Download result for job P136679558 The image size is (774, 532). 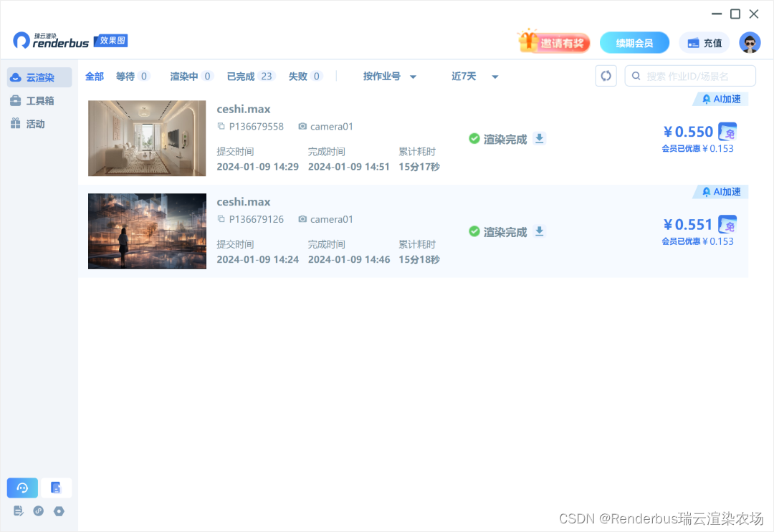pos(540,138)
